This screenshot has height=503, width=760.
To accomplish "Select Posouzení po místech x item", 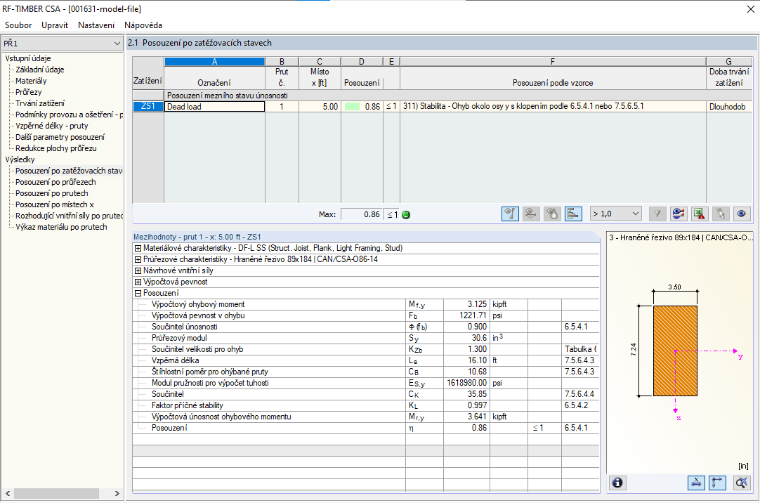I will (x=55, y=204).
